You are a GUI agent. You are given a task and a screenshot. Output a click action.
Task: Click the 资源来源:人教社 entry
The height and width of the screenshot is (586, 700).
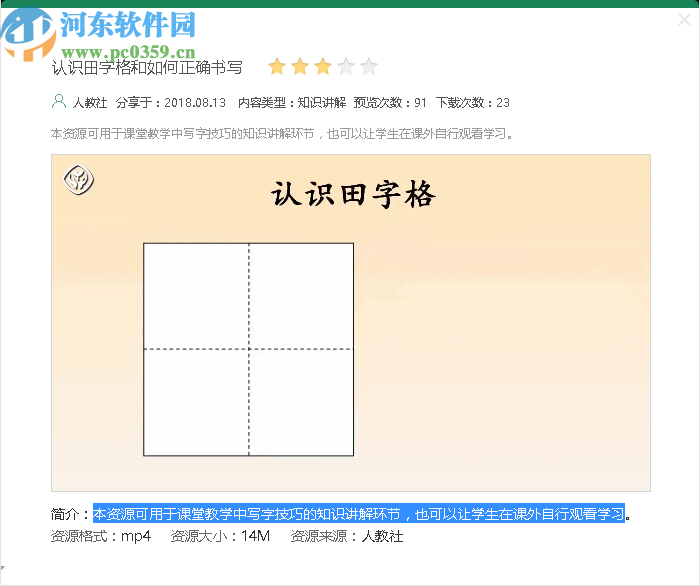point(347,536)
